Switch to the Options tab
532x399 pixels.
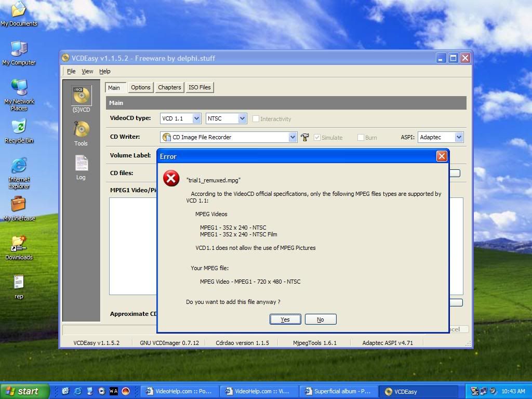point(140,87)
